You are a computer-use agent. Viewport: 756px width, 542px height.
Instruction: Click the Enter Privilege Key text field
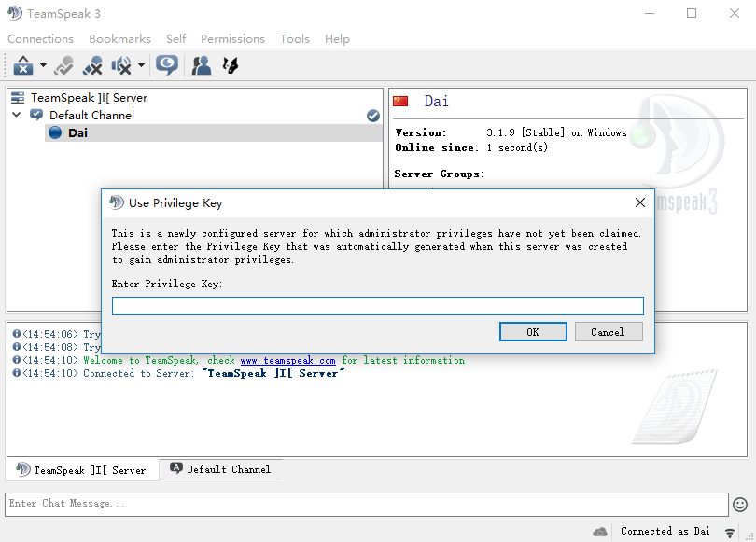[377, 306]
